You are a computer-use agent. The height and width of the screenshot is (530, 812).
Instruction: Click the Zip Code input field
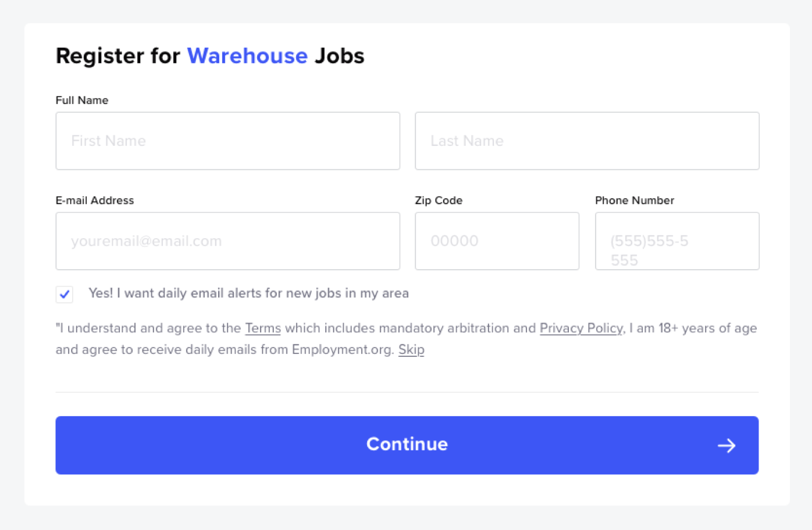click(497, 241)
